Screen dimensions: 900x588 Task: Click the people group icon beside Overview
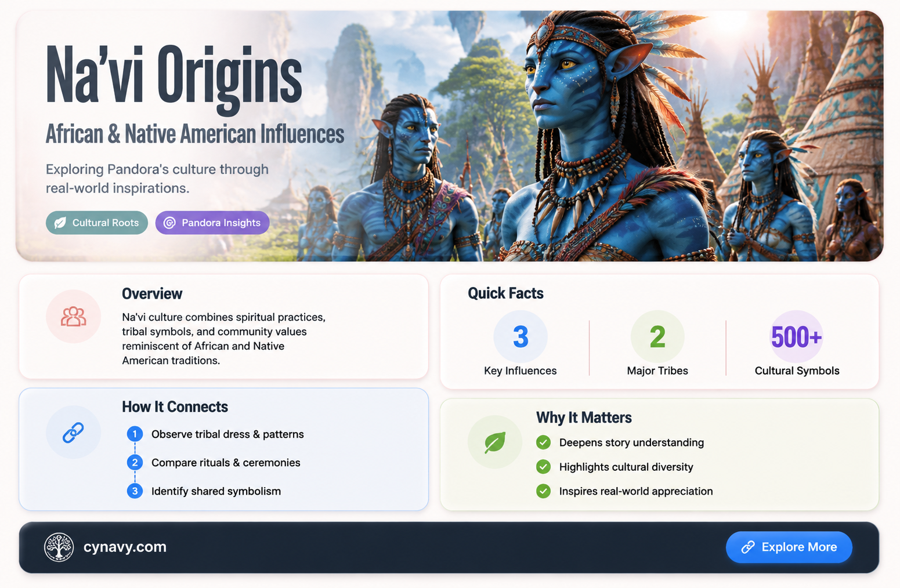pyautogui.click(x=74, y=317)
